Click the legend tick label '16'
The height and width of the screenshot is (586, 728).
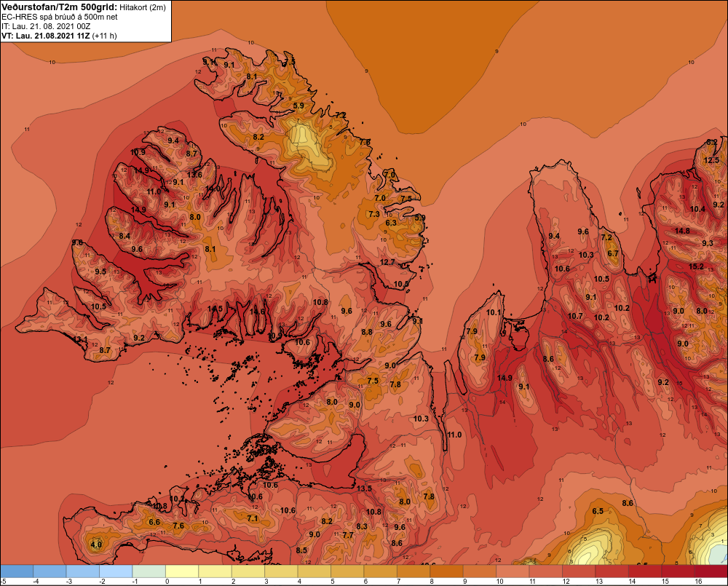pyautogui.click(x=698, y=582)
